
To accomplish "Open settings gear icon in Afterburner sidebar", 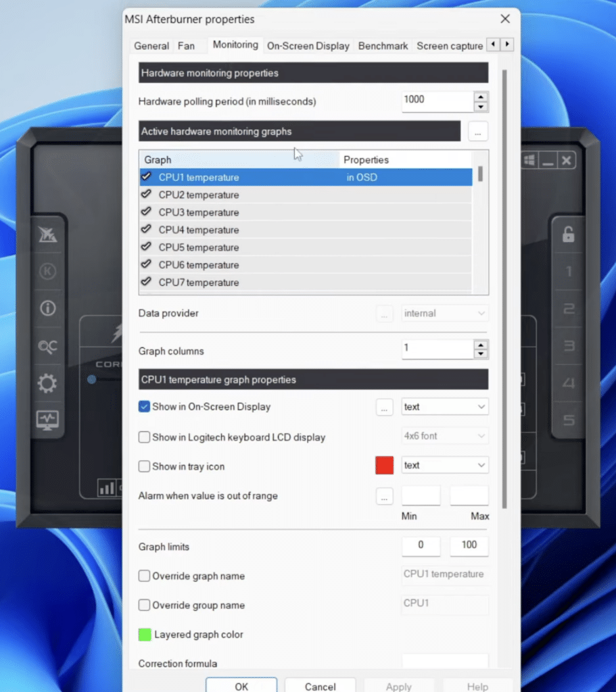I will (47, 383).
